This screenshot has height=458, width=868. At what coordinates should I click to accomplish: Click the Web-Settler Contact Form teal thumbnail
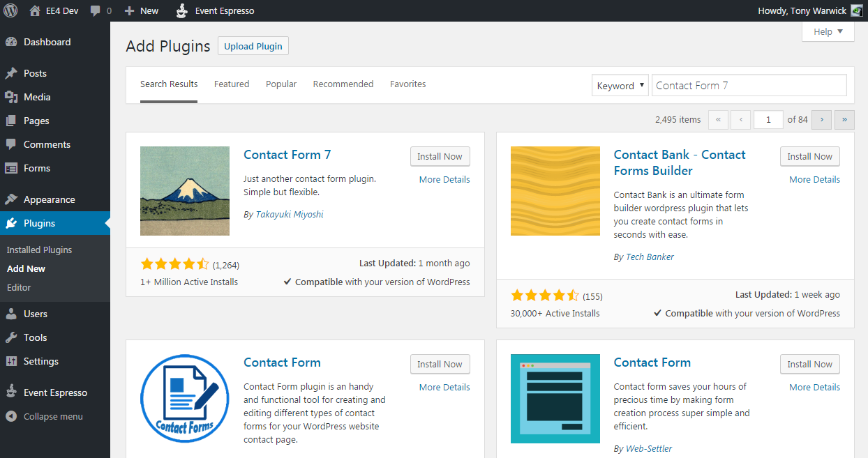click(555, 399)
